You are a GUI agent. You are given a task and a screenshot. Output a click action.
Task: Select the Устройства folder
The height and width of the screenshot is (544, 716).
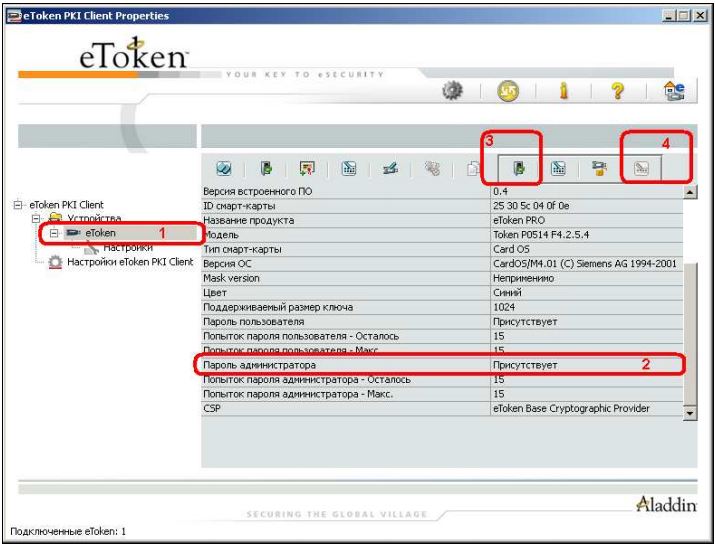[94, 219]
